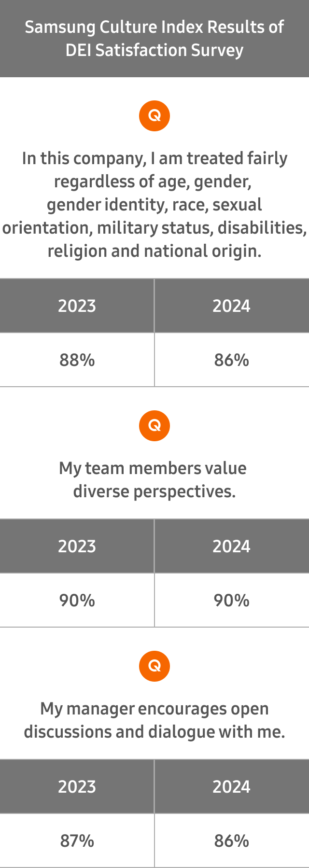Click the 2023 header of the fair treatment table

77,306
